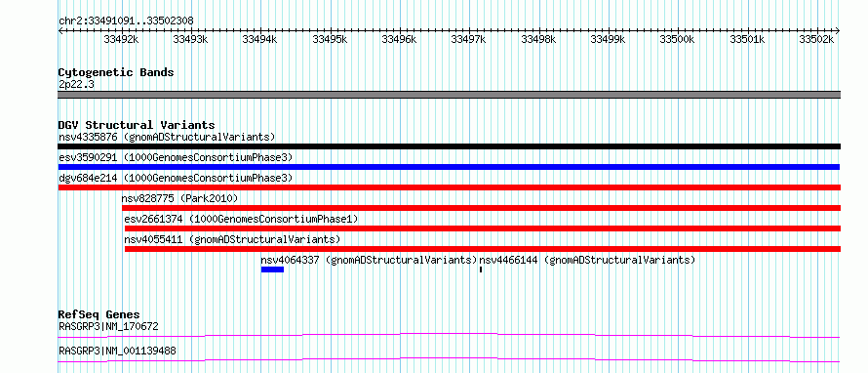Open the esv3590291 (1000GenomesConsortiumPhase3) label
This screenshot has height=373, width=868.
[176, 157]
